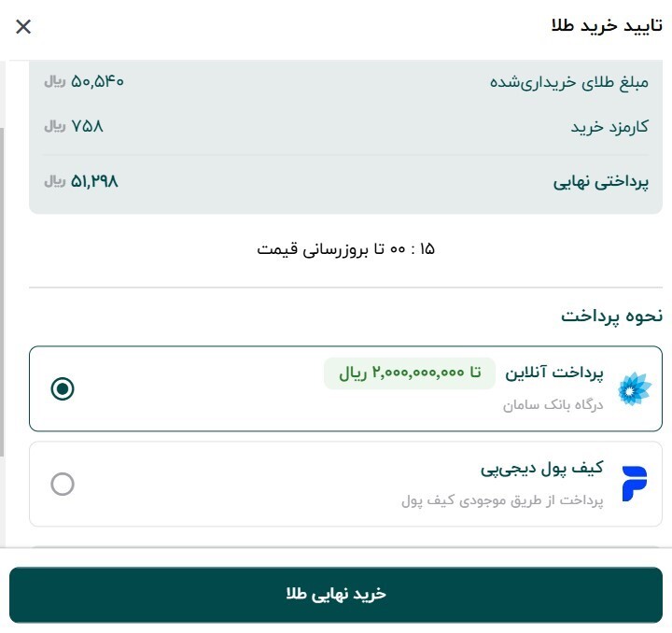The width and height of the screenshot is (672, 633).
Task: Select the online payment radio button
Action: [63, 388]
